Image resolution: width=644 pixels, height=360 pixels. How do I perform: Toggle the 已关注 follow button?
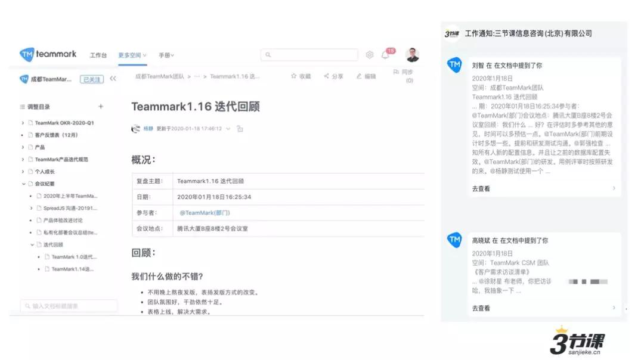pyautogui.click(x=92, y=79)
